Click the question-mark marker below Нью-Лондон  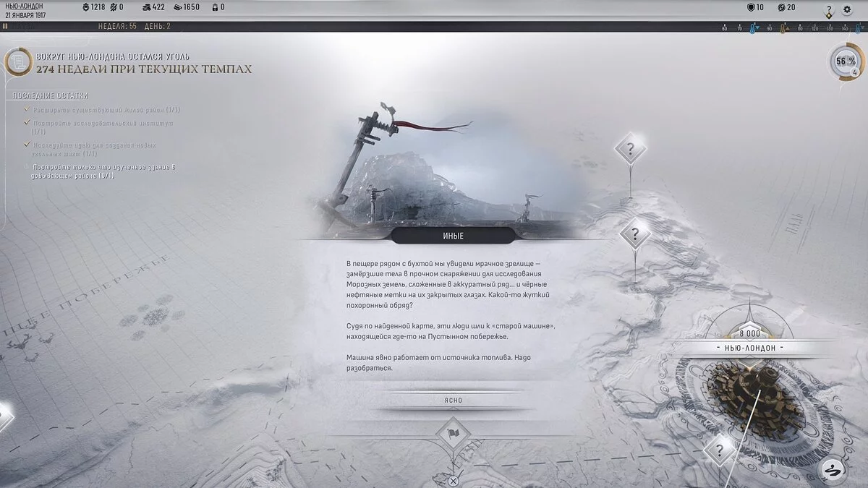click(x=719, y=450)
